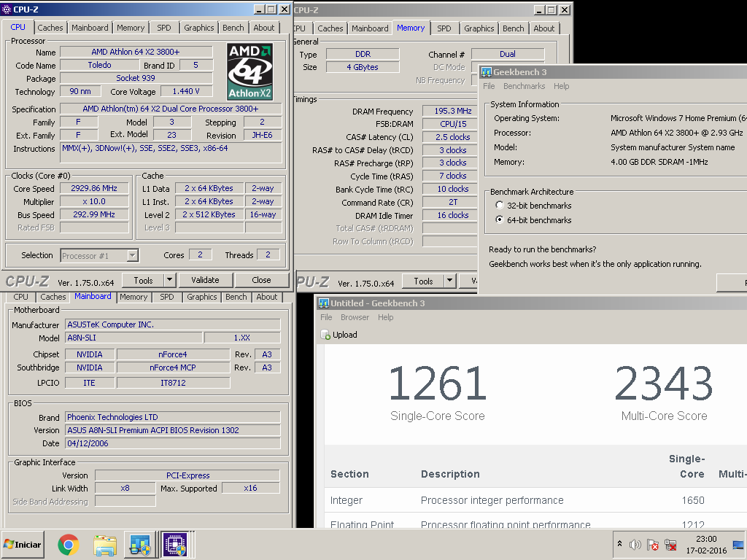The height and width of the screenshot is (560, 747).
Task: Select 64-bit benchmarks radio button
Action: coord(499,219)
